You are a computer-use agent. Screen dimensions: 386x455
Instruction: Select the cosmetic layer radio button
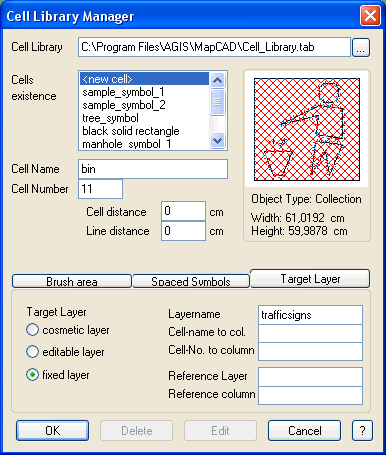[x=32, y=330]
